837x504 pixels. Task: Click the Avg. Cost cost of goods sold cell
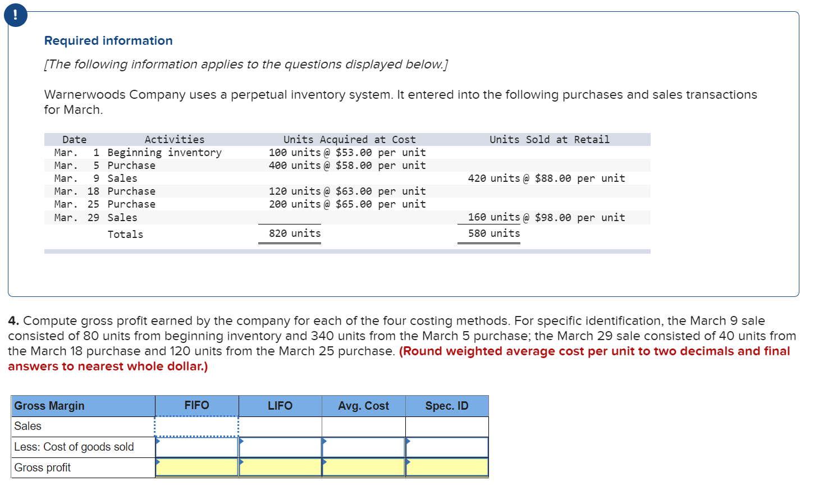[364, 447]
